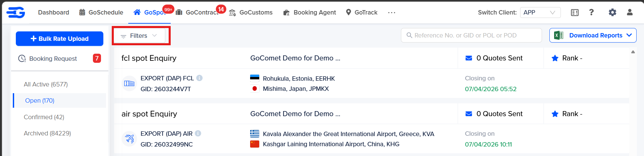Screen dimensions: 644x156
Task: Open the GoCustoms tab
Action: point(251,12)
